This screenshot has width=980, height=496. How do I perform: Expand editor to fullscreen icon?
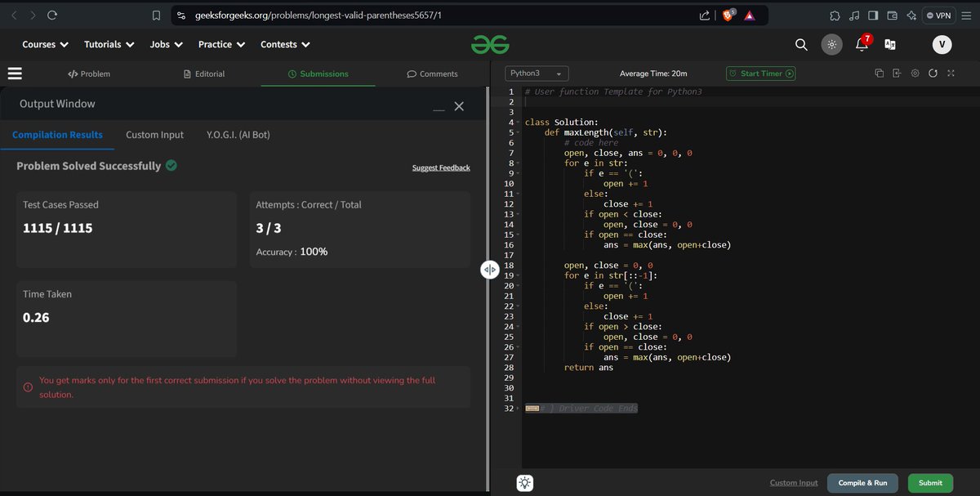pos(951,74)
